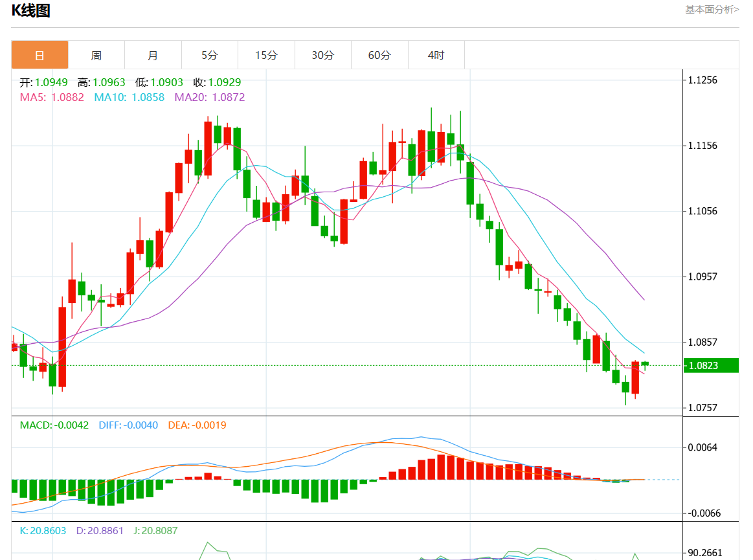View the 60分 interval chart
The width and height of the screenshot is (753, 560).
[379, 55]
